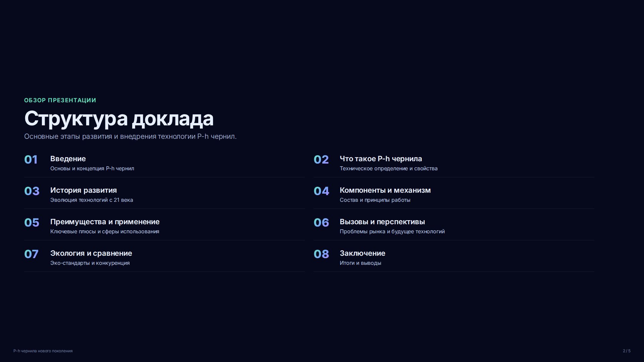The image size is (644, 362).
Task: Click section number 05
Action: tap(32, 223)
